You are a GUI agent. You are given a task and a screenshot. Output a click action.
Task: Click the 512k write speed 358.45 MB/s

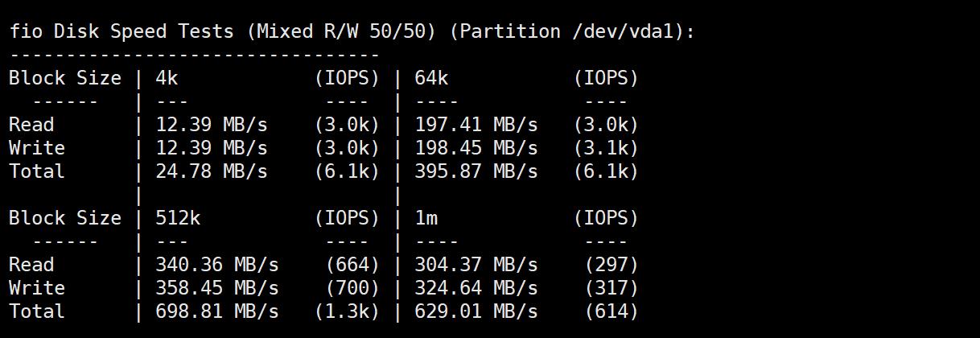coord(217,288)
